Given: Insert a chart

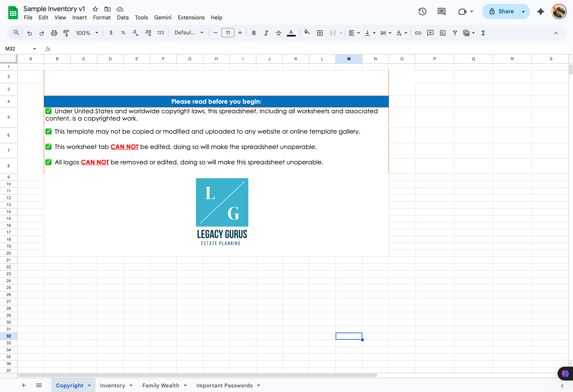Looking at the screenshot, I should pos(443,33).
